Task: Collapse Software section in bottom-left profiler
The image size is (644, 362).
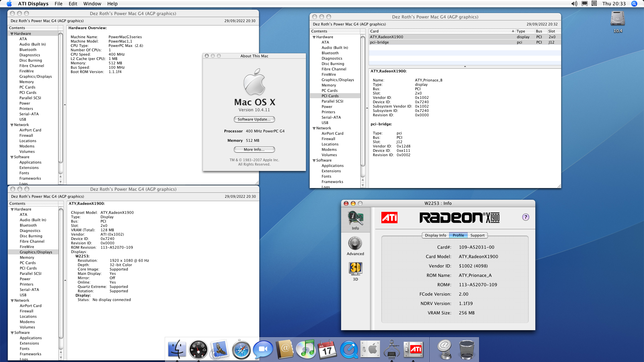Action: [x=12, y=333]
